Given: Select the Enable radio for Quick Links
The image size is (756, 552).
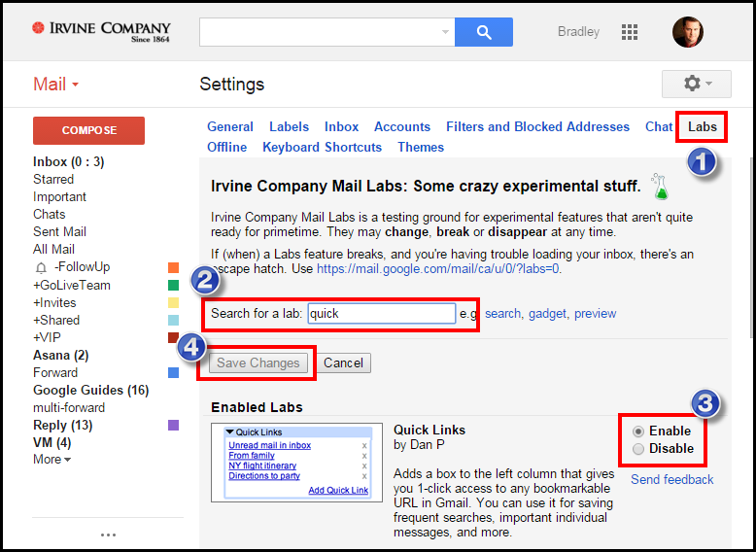Looking at the screenshot, I should pyautogui.click(x=637, y=431).
